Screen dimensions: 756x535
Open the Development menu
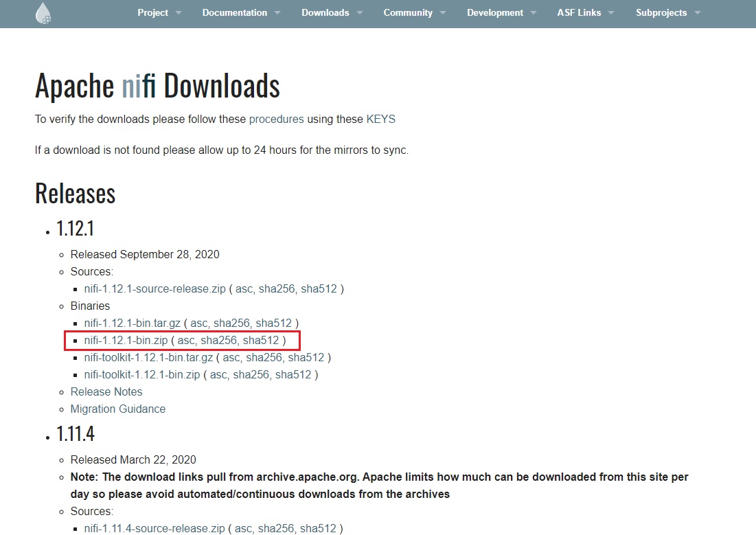495,13
